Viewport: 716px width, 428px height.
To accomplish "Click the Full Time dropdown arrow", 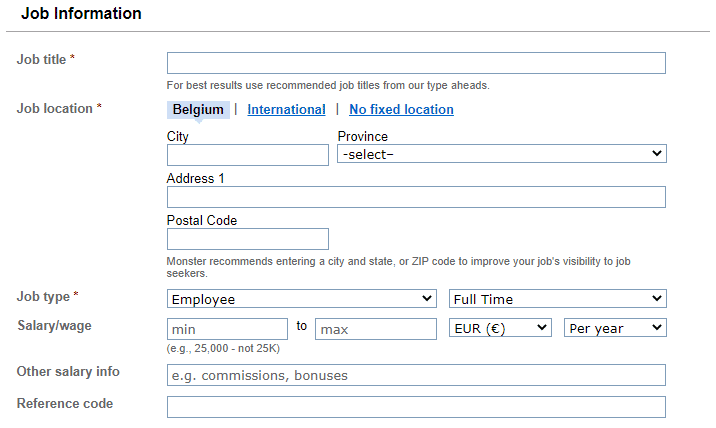I will (x=657, y=298).
